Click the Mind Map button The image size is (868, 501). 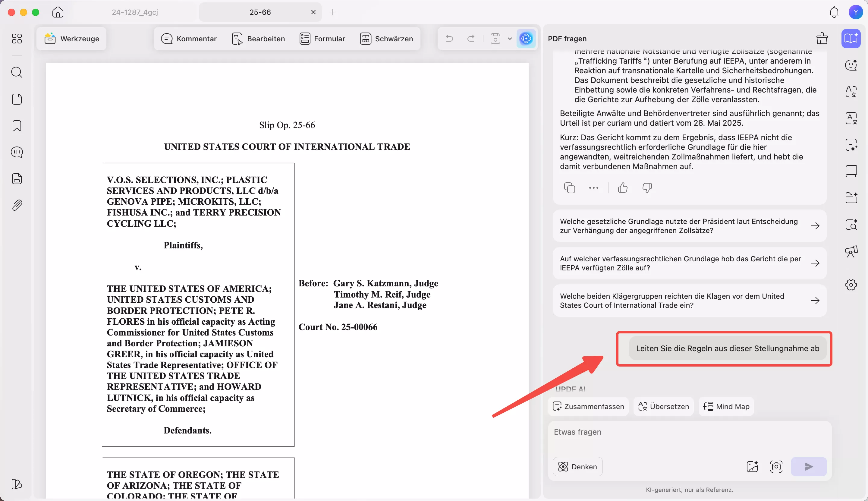726,406
